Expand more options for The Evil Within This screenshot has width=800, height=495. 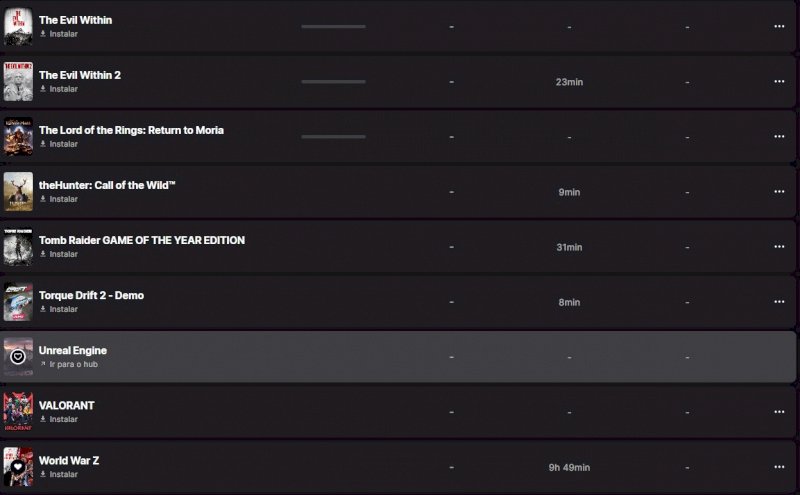(x=779, y=27)
